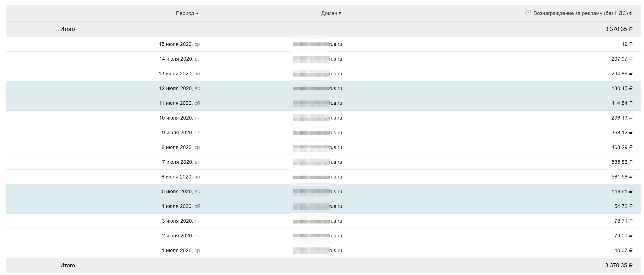
Task: Click the 54,72 ₽ reward amount
Action: [623, 206]
